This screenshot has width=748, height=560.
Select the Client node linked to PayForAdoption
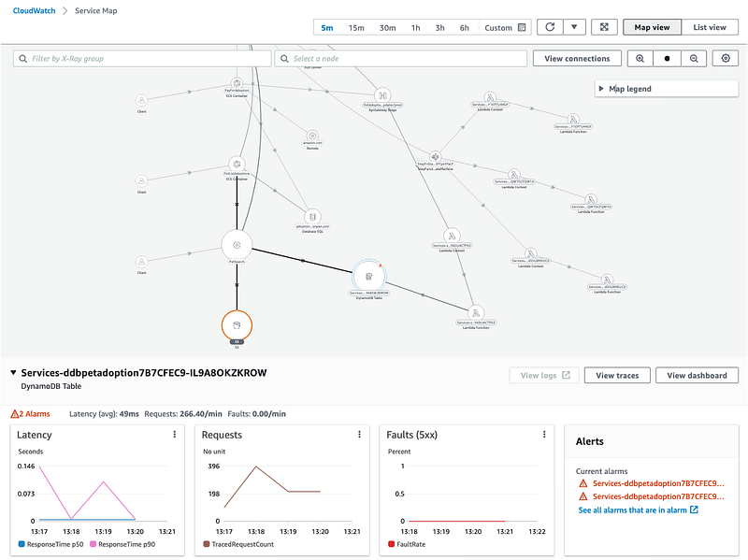coord(142,100)
